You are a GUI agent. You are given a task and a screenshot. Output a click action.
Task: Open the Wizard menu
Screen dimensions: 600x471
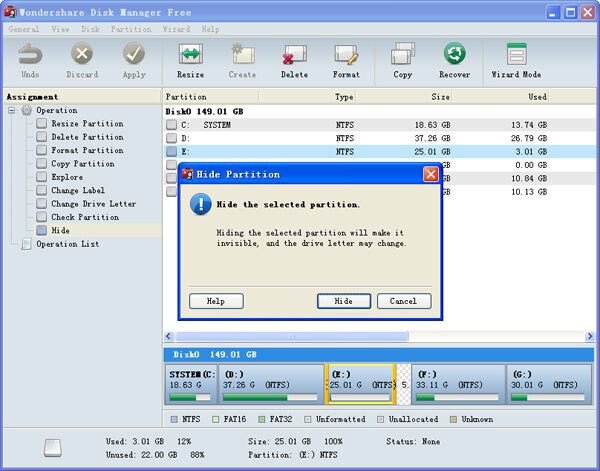point(176,29)
